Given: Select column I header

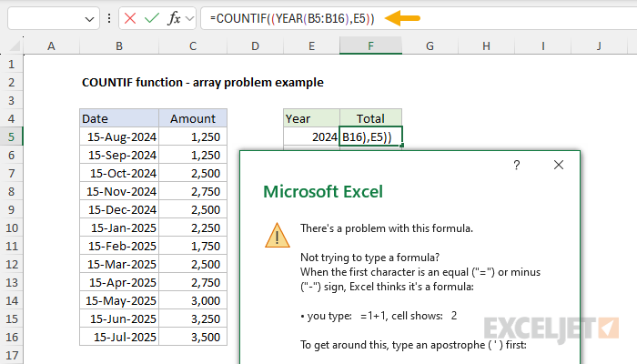Looking at the screenshot, I should coord(542,45).
